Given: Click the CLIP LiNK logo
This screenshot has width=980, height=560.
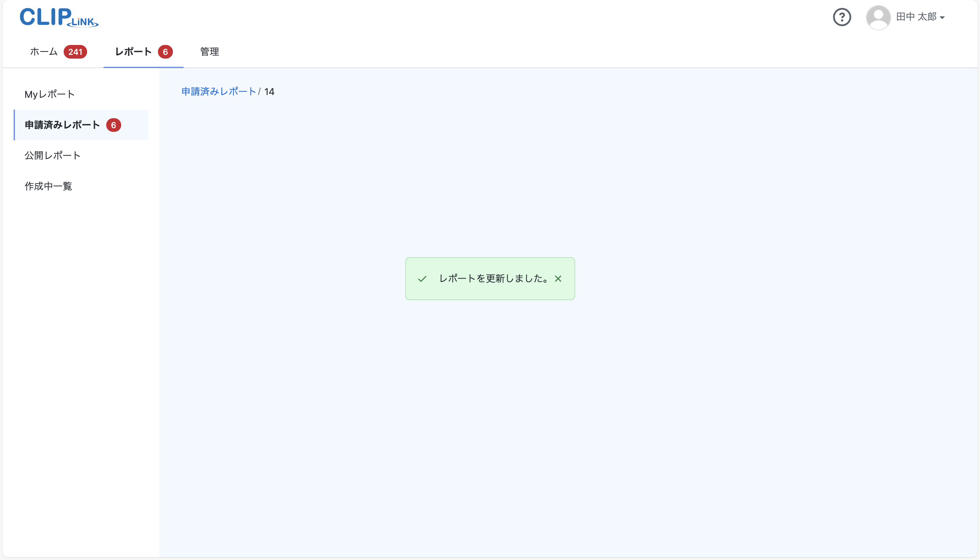Looking at the screenshot, I should tap(58, 17).
